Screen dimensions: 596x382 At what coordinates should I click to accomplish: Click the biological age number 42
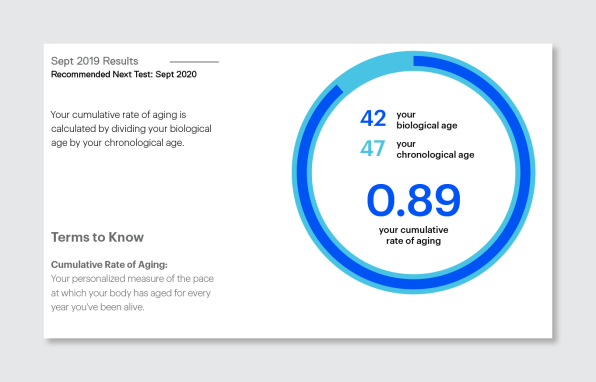coord(373,118)
